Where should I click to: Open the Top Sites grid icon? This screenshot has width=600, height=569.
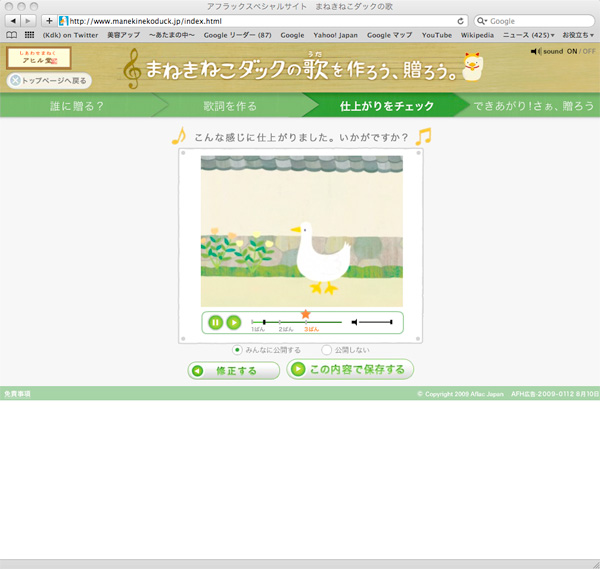click(29, 35)
